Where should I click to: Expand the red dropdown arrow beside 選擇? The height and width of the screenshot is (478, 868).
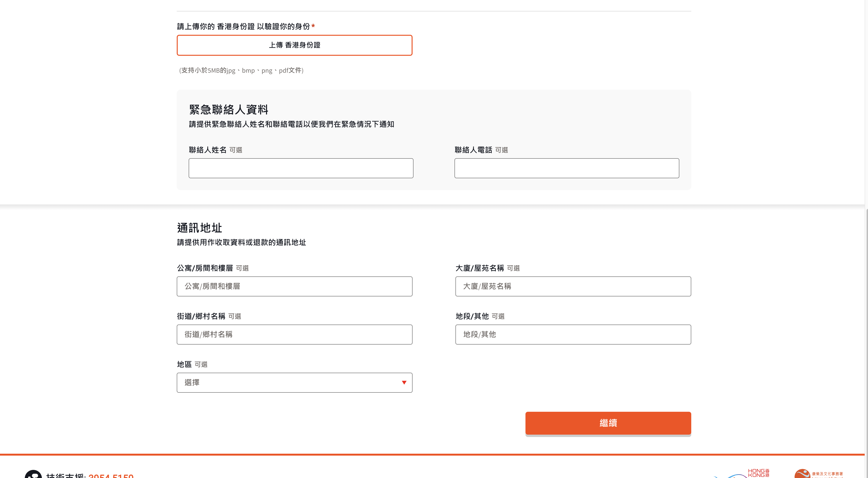click(404, 383)
